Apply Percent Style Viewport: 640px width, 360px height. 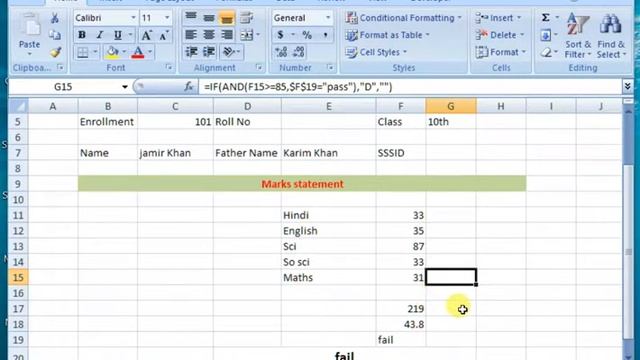307,35
